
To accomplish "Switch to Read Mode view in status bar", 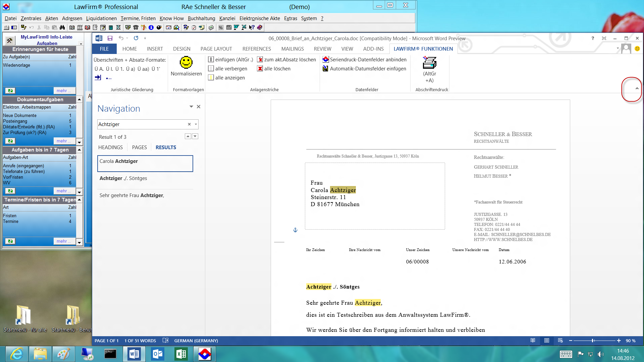I will pos(533,341).
